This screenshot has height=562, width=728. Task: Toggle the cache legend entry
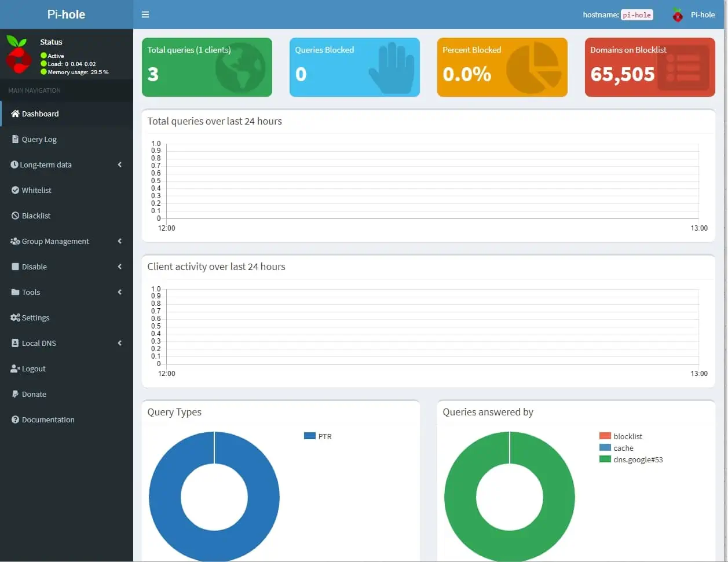616,448
